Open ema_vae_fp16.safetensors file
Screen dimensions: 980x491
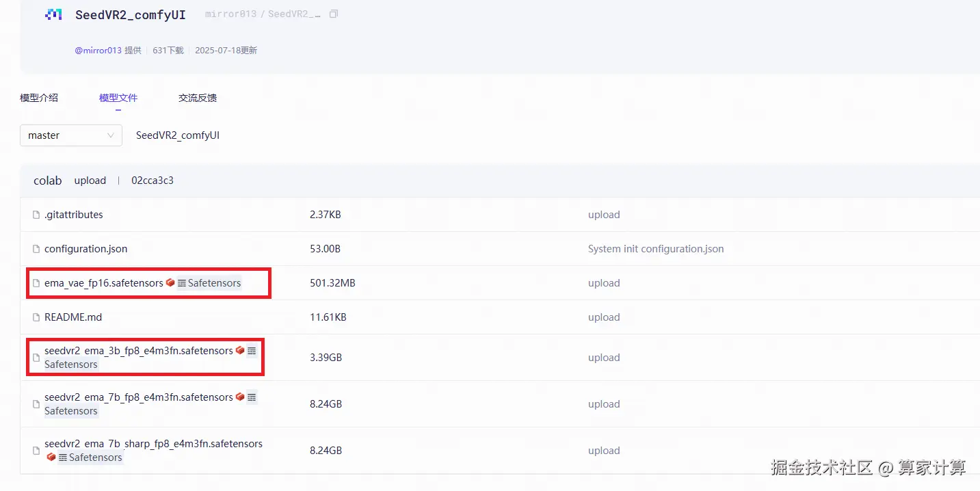[x=104, y=283]
